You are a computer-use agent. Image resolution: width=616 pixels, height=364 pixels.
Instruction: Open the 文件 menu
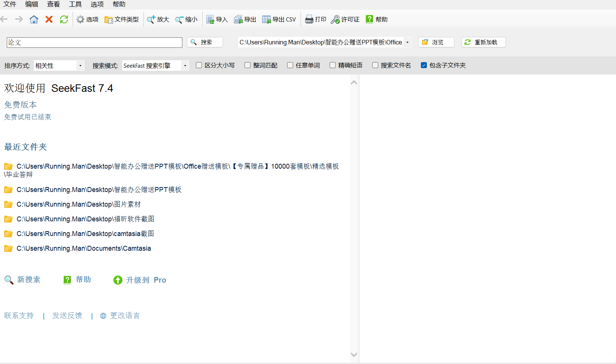tap(10, 4)
